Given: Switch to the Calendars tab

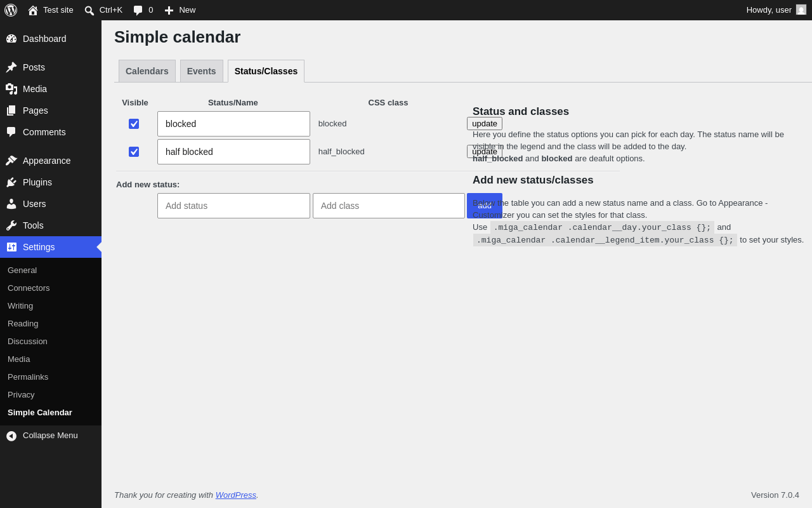Looking at the screenshot, I should tap(147, 71).
